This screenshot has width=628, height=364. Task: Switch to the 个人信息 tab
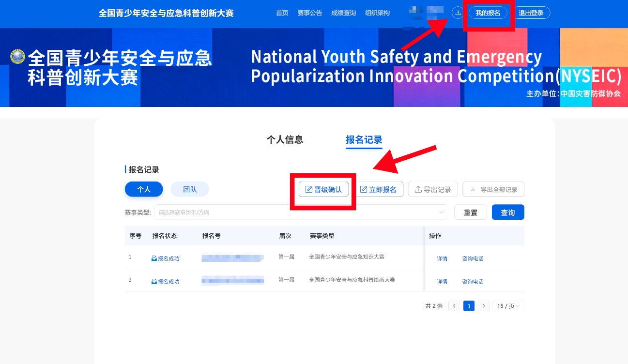[285, 139]
